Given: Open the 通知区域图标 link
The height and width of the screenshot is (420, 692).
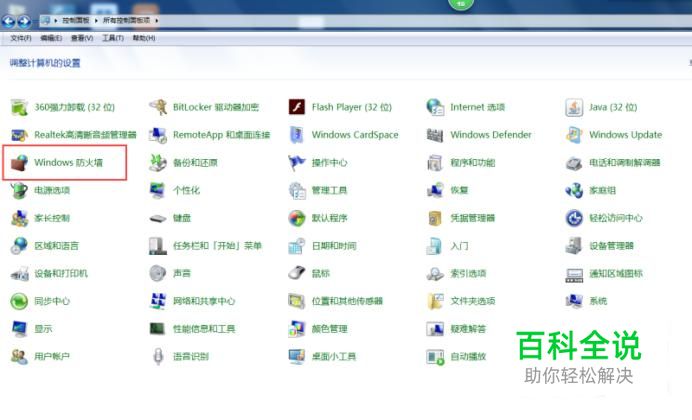Looking at the screenshot, I should tap(616, 274).
